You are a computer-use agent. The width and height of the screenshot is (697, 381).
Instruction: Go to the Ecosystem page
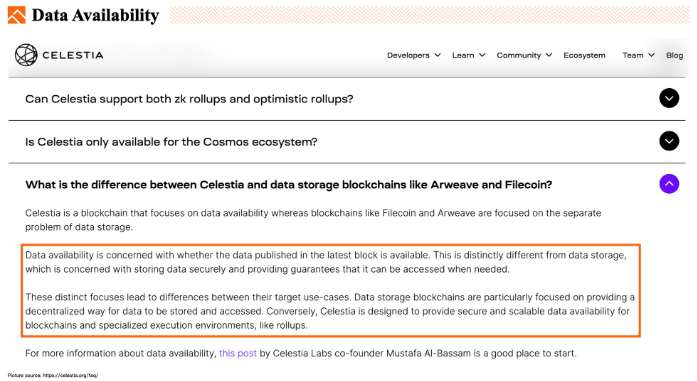point(584,55)
